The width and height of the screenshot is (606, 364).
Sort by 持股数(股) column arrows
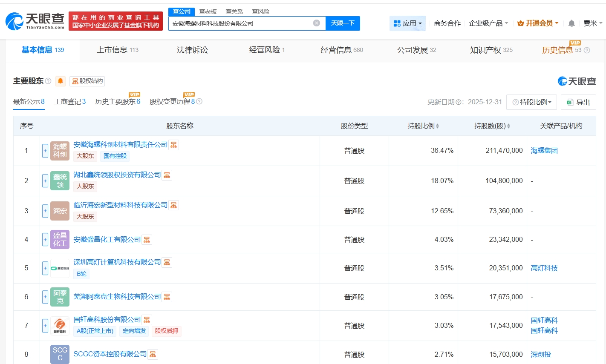point(508,126)
